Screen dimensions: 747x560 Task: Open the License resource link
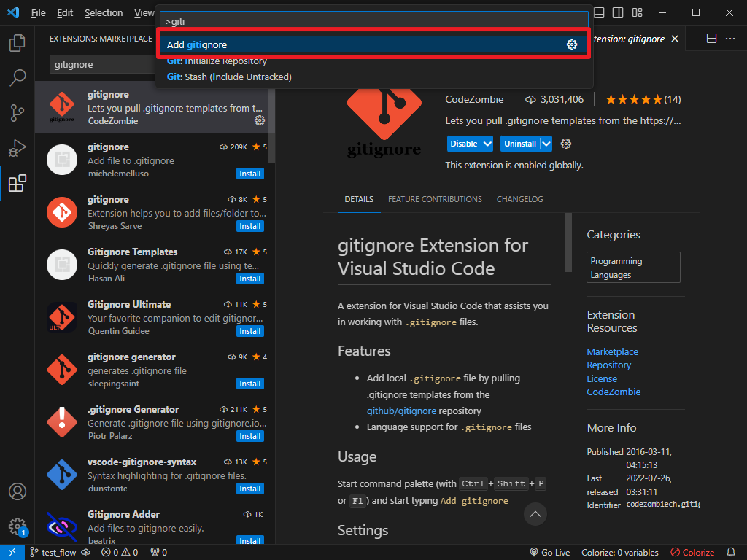tap(602, 378)
